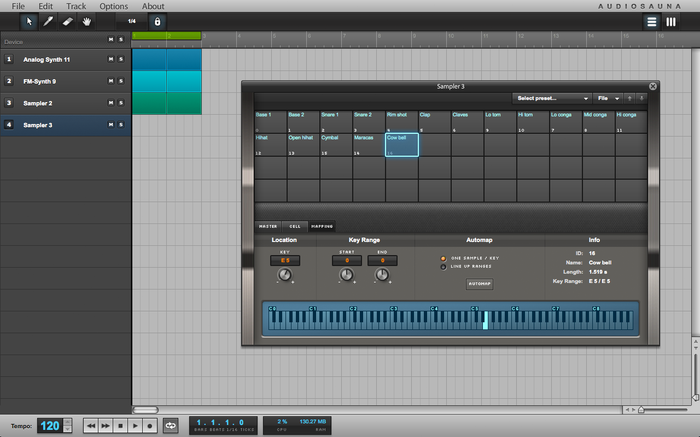Select the pointer arrow tool
This screenshot has width=700, height=437.
pos(28,21)
